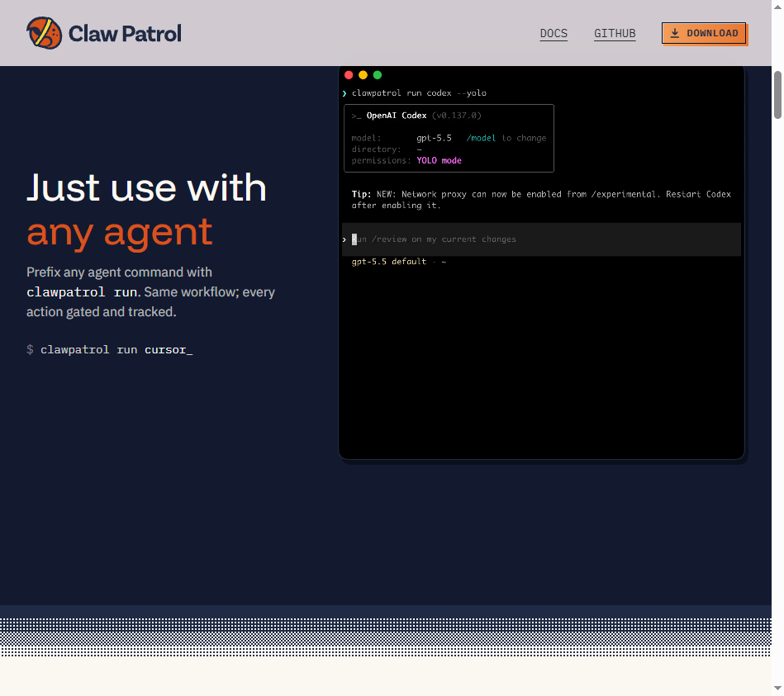
Task: Click the Codex input prompt line
Action: click(x=541, y=239)
